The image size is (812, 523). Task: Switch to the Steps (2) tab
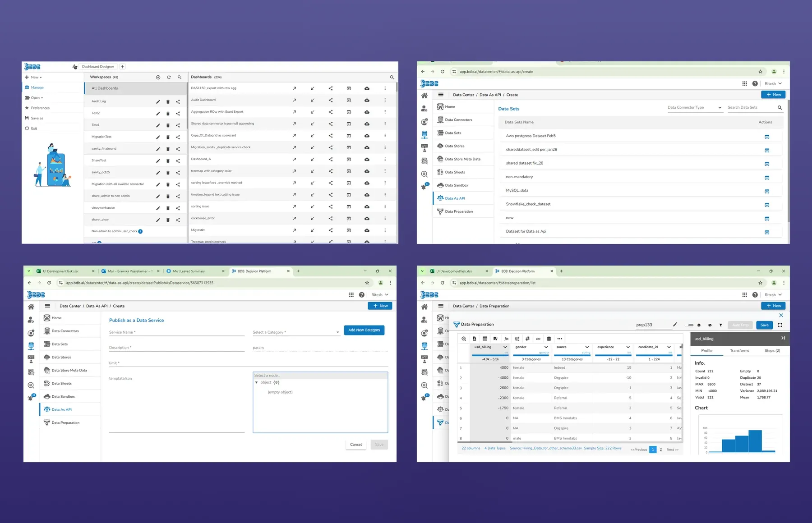pyautogui.click(x=772, y=351)
